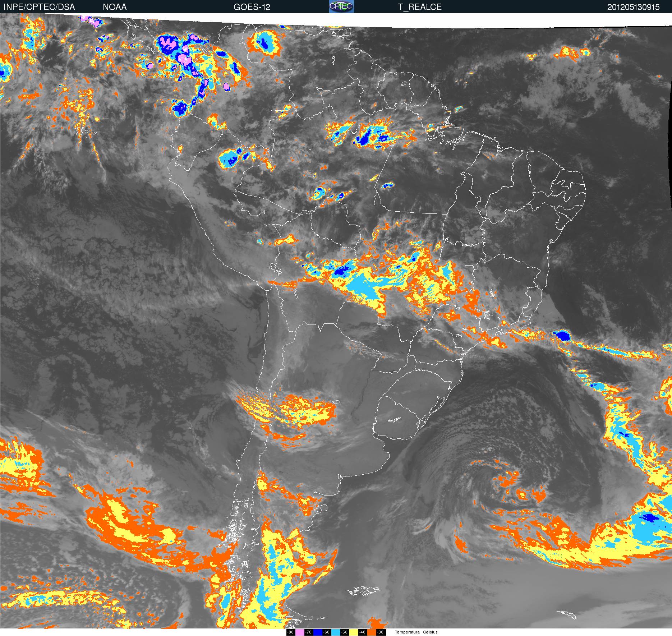Click the dark blue legend swatch between -70 and -60

pos(318,632)
